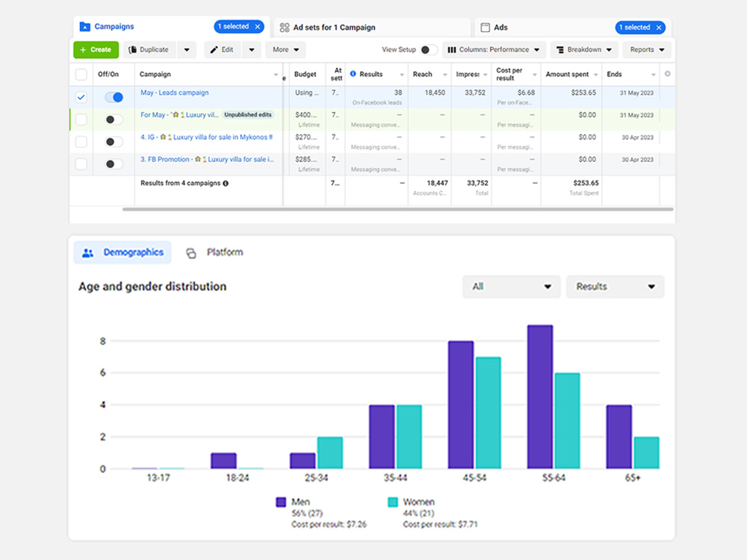Screen dimensions: 747x560
Task: Enable the 4. IG Luxury villa campaign switch
Action: pyautogui.click(x=114, y=142)
